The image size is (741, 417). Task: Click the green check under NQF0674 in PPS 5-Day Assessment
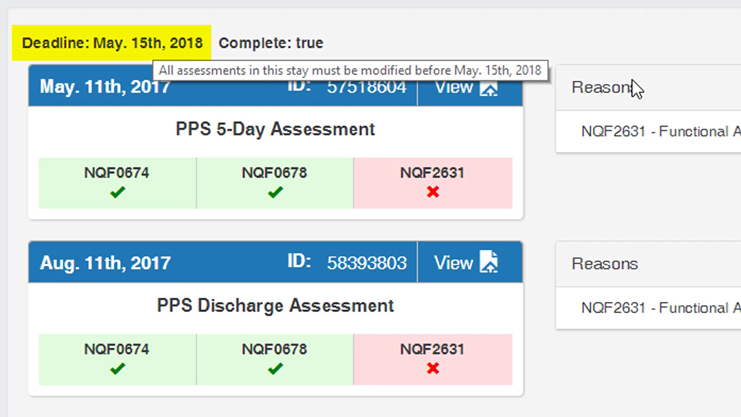pyautogui.click(x=118, y=192)
